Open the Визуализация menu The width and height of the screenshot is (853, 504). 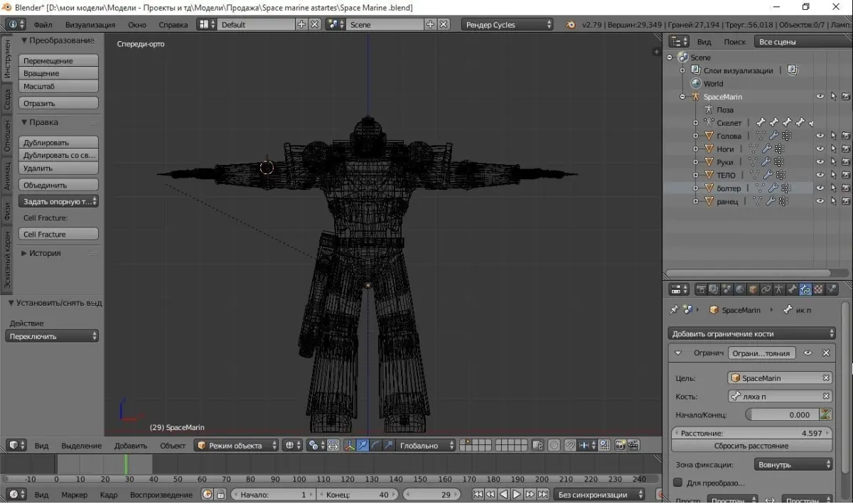tap(90, 24)
